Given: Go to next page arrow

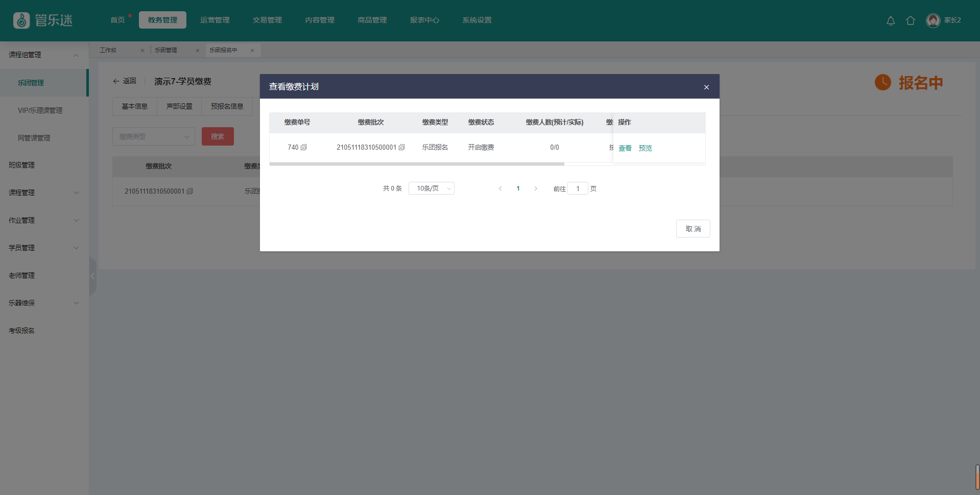Looking at the screenshot, I should pos(536,188).
